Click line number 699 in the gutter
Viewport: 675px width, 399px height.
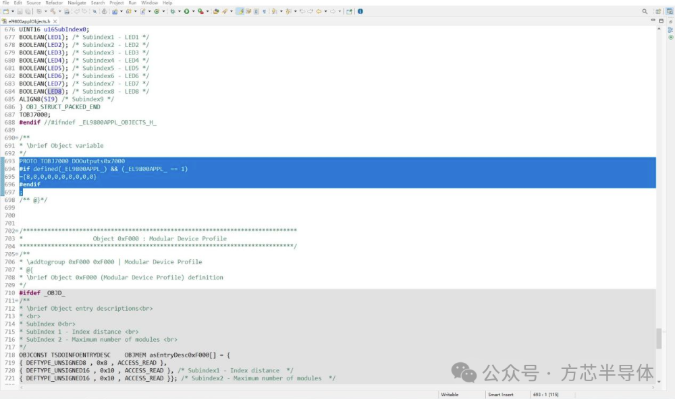coord(9,207)
